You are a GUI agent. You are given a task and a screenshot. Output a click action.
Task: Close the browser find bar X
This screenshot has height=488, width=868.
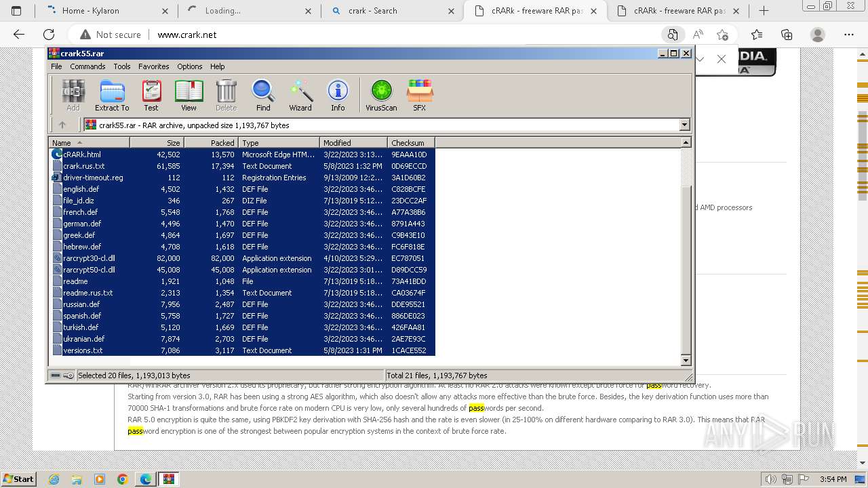pos(722,59)
